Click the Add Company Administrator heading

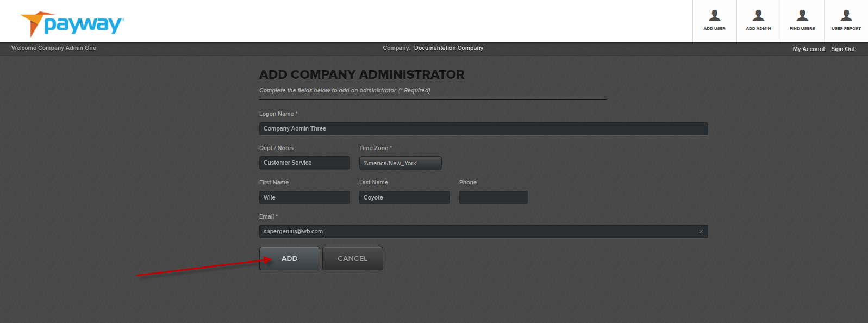(361, 74)
